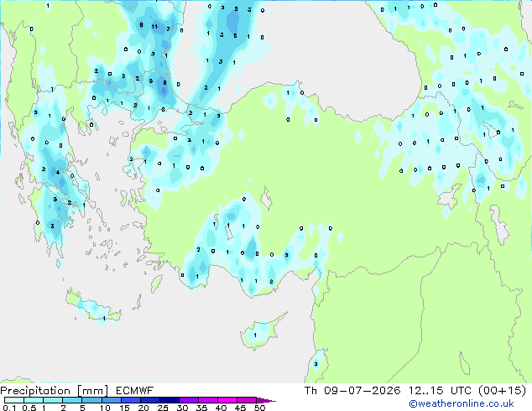
Task: Select the 30–35 mm purple legend swatch
Action: 188,400
